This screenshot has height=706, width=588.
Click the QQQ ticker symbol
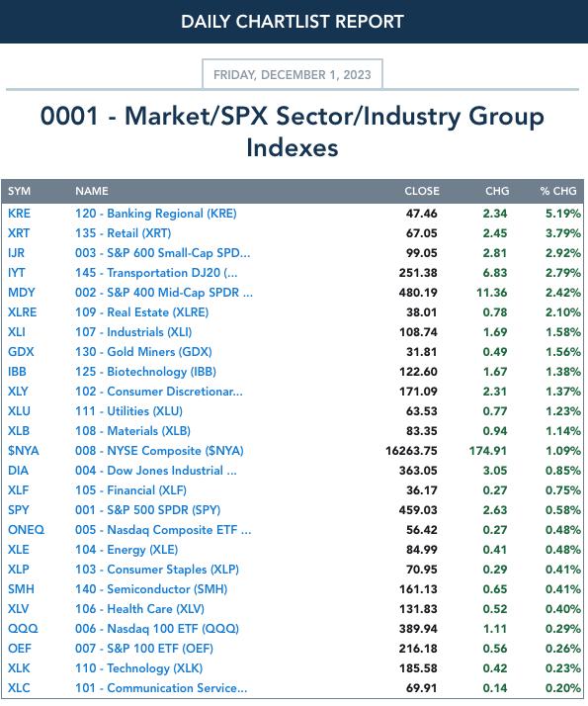[x=23, y=629]
